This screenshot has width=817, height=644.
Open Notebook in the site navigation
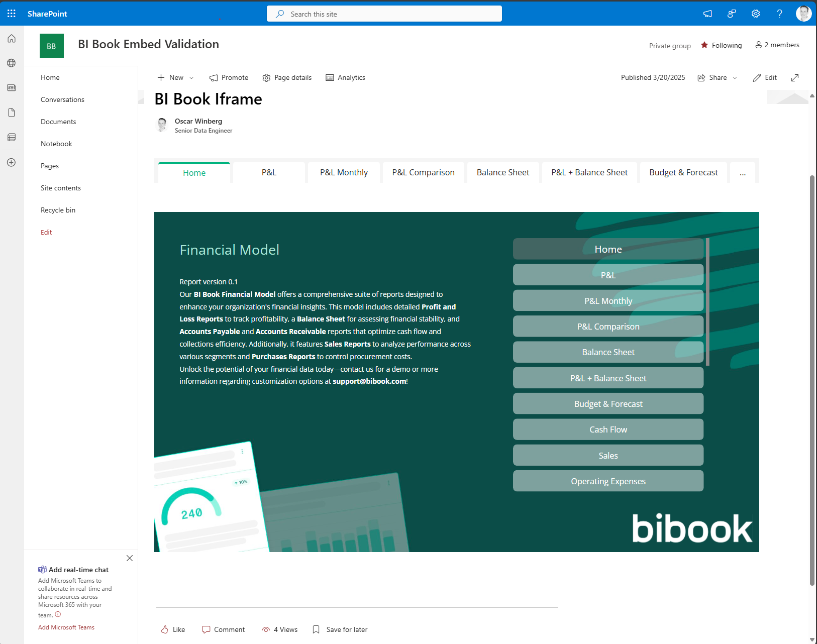(x=56, y=144)
